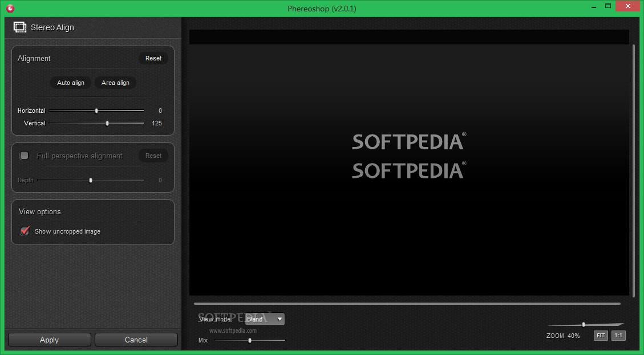Fit image to view with FIT
The height and width of the screenshot is (355, 644).
coord(601,335)
